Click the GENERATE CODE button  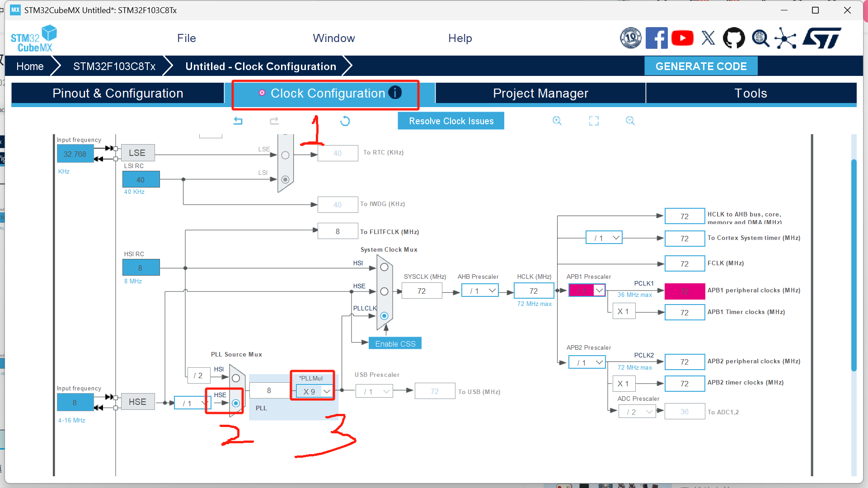701,66
